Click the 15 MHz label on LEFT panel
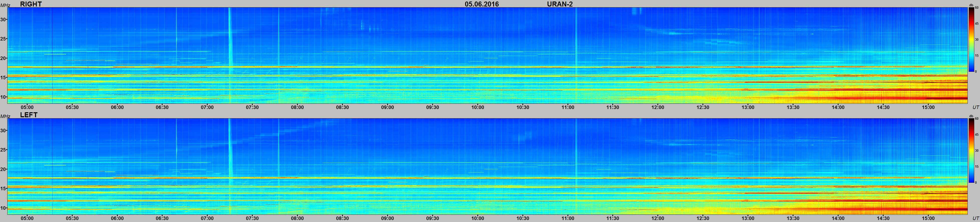The height and width of the screenshot is (222, 980). (x=4, y=188)
